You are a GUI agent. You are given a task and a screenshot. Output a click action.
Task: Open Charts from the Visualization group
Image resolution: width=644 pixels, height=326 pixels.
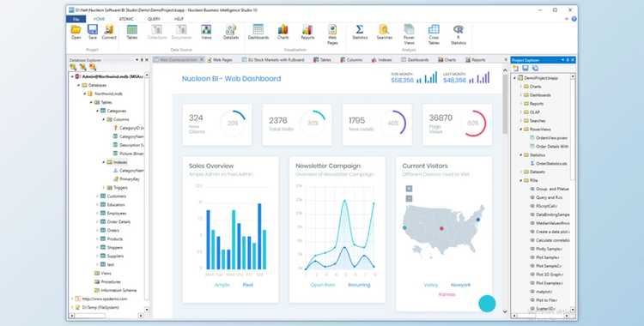coord(283,33)
